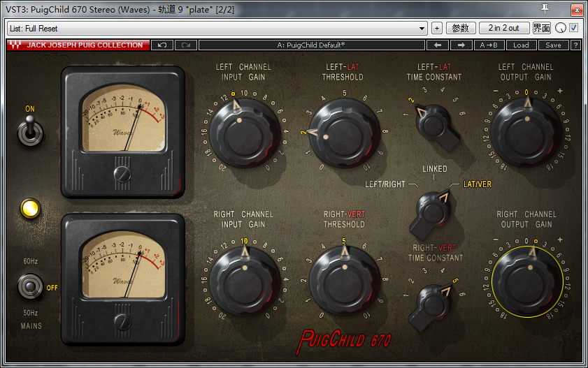The height and width of the screenshot is (368, 588).
Task: Click the Save preset button
Action: tap(553, 45)
